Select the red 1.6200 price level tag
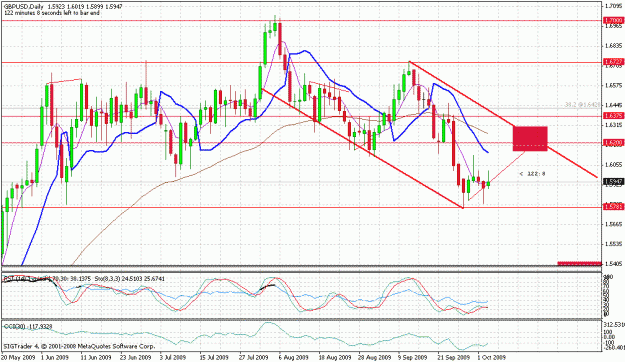This screenshot has width=625, height=362. pyautogui.click(x=614, y=142)
